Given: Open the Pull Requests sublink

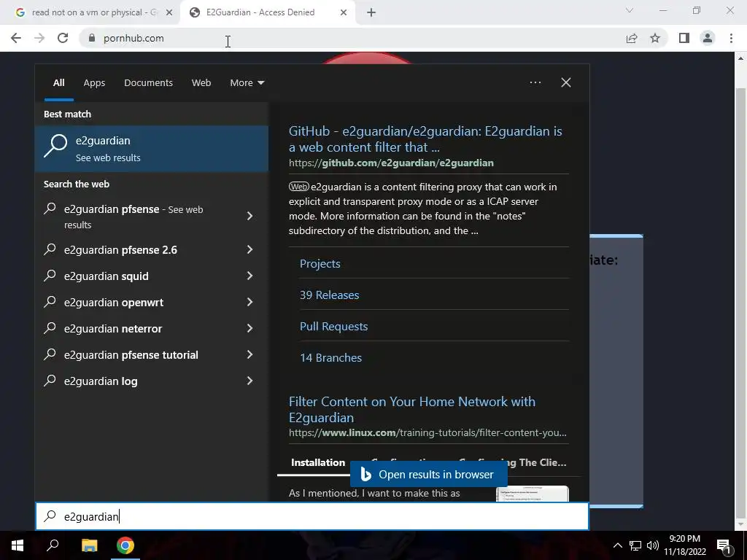Looking at the screenshot, I should 333,327.
